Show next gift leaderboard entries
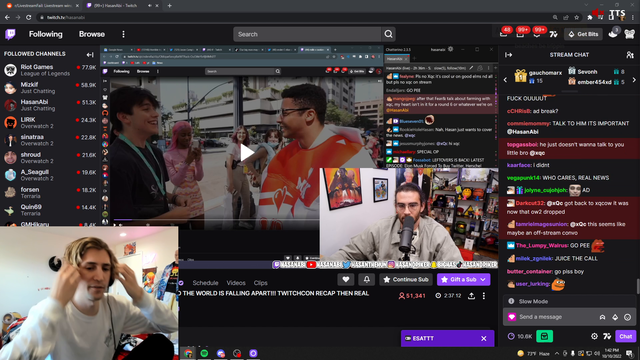The height and width of the screenshot is (360, 640). pyautogui.click(x=634, y=80)
